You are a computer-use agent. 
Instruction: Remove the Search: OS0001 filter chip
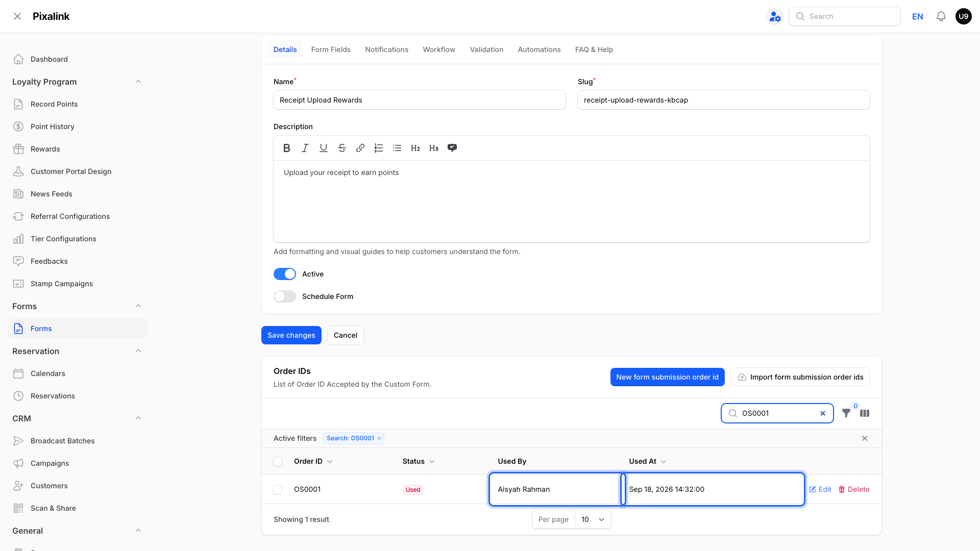pyautogui.click(x=379, y=438)
